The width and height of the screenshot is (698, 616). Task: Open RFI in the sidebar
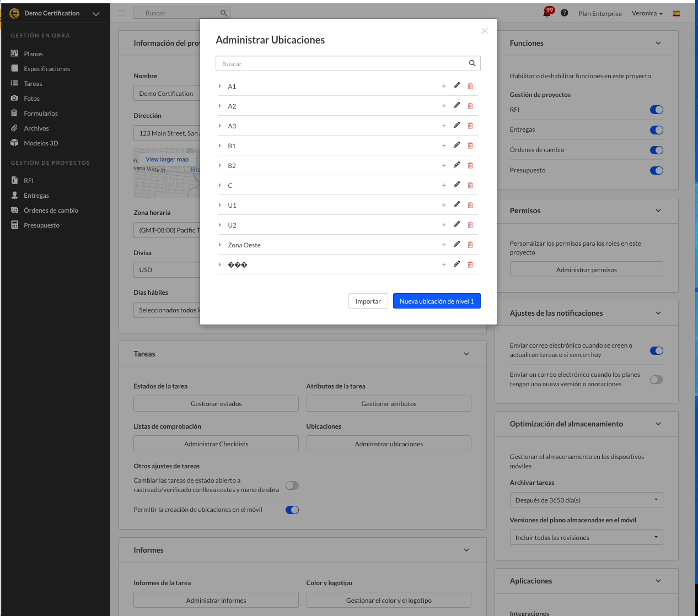click(29, 181)
